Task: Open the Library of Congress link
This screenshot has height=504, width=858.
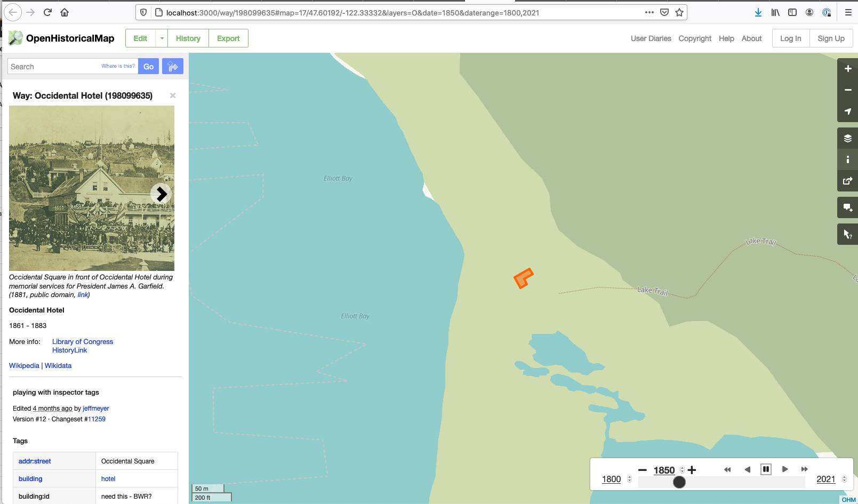Action: click(x=83, y=341)
